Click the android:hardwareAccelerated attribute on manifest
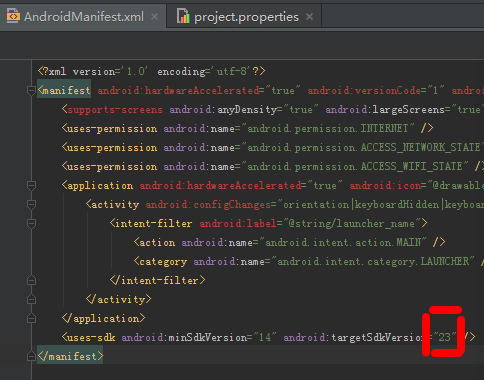This screenshot has height=380, width=484. click(178, 90)
